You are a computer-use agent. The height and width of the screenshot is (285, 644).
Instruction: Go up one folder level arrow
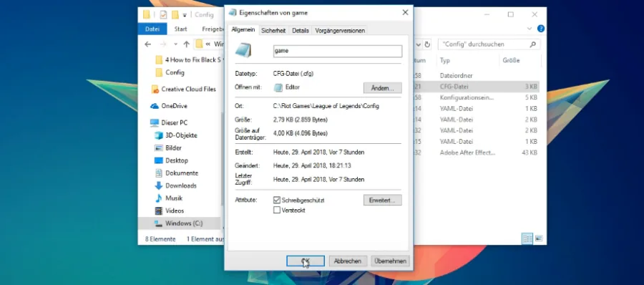click(x=187, y=44)
